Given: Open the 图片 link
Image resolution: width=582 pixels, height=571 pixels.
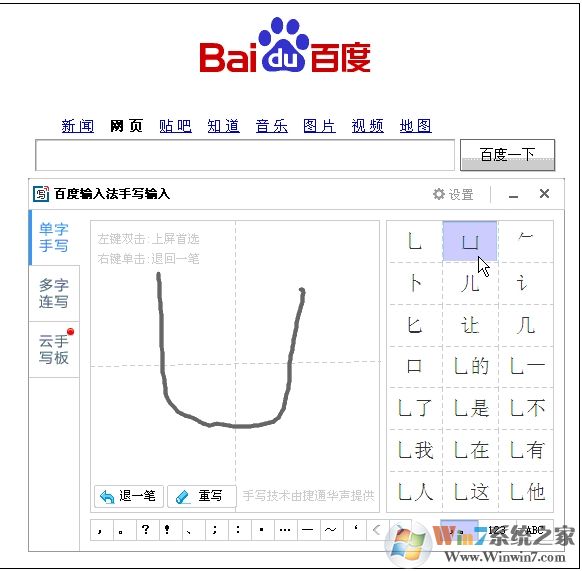Looking at the screenshot, I should click(x=320, y=126).
